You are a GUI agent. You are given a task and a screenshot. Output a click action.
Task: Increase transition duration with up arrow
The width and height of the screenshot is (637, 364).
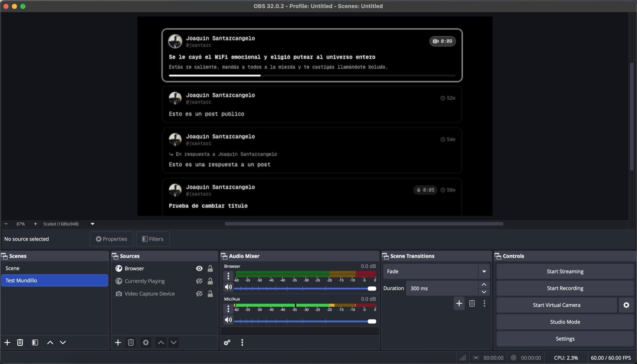484,284
